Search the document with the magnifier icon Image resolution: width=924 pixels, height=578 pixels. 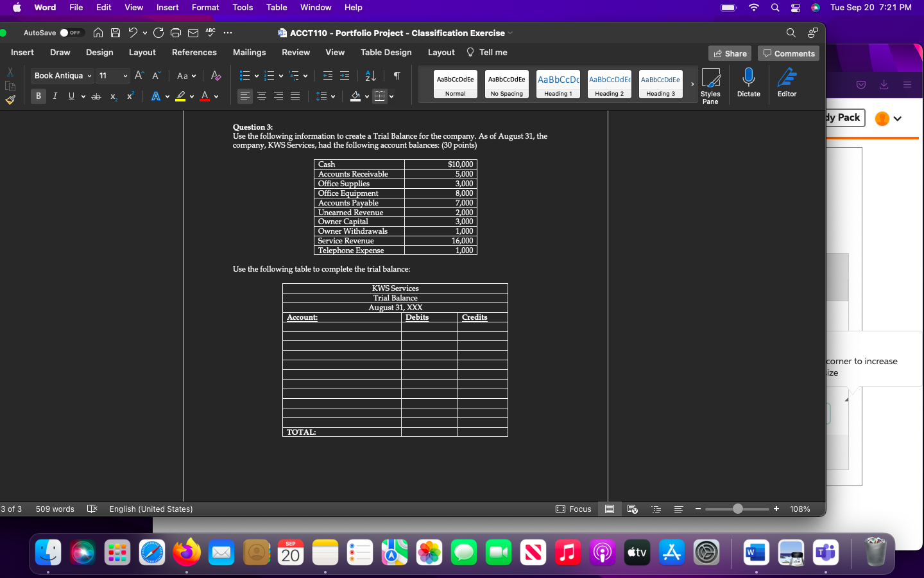tap(791, 33)
